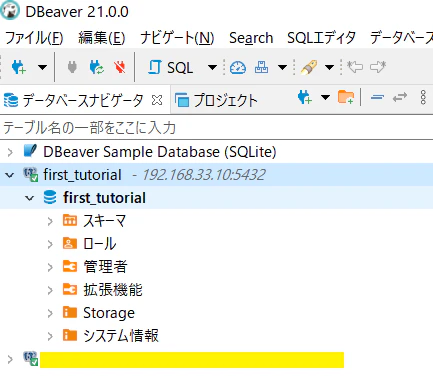This screenshot has height=378, width=433.
Task: Select the ロール tree item
Action: click(x=100, y=244)
